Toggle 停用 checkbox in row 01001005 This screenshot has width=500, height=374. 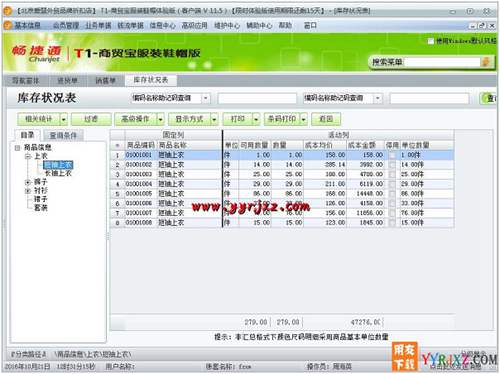click(393, 194)
